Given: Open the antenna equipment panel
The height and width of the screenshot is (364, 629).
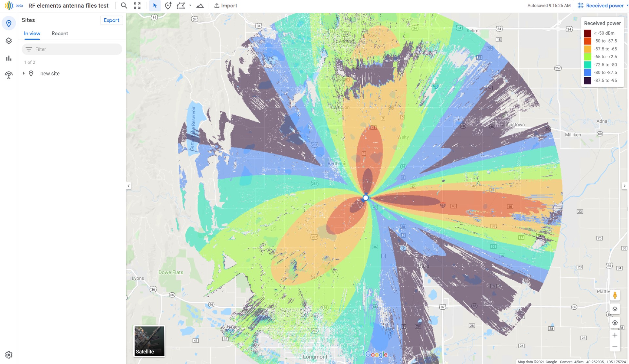Looking at the screenshot, I should [9, 75].
